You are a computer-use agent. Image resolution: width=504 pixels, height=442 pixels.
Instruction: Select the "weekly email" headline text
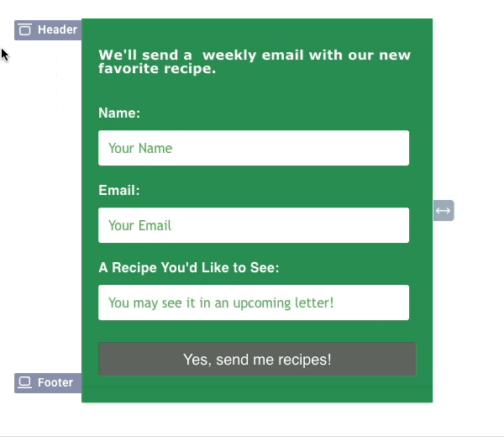click(252, 55)
